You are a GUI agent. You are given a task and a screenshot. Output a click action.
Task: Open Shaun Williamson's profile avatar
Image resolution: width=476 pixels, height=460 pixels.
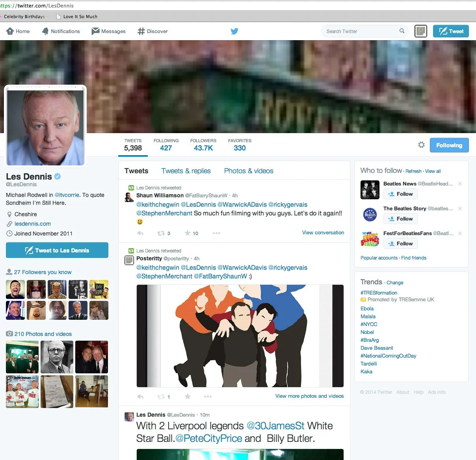point(129,197)
